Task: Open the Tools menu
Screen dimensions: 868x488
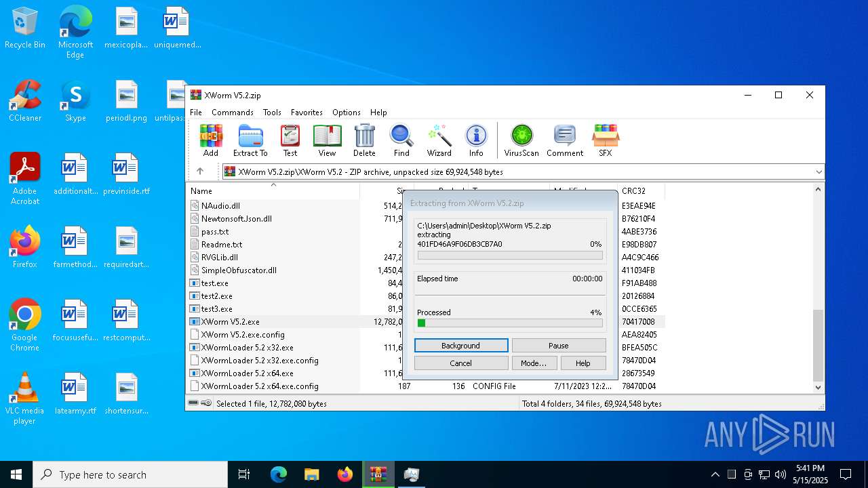Action: point(272,113)
